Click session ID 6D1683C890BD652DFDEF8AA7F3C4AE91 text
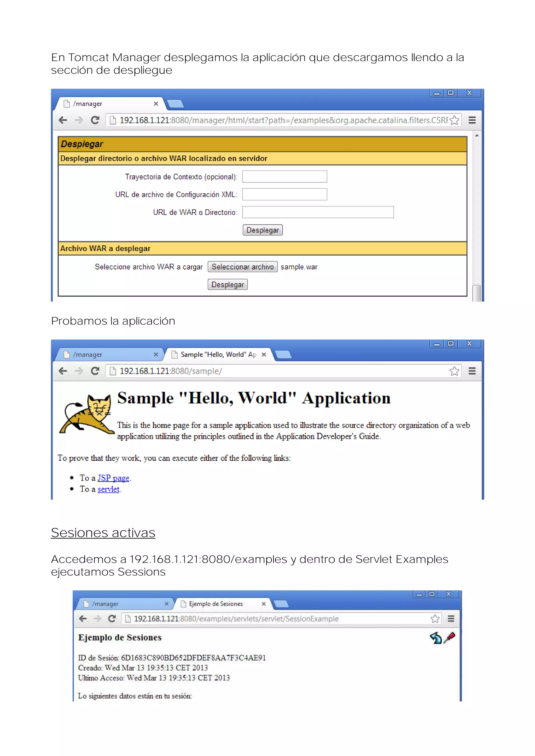535x756 pixels. click(x=193, y=658)
